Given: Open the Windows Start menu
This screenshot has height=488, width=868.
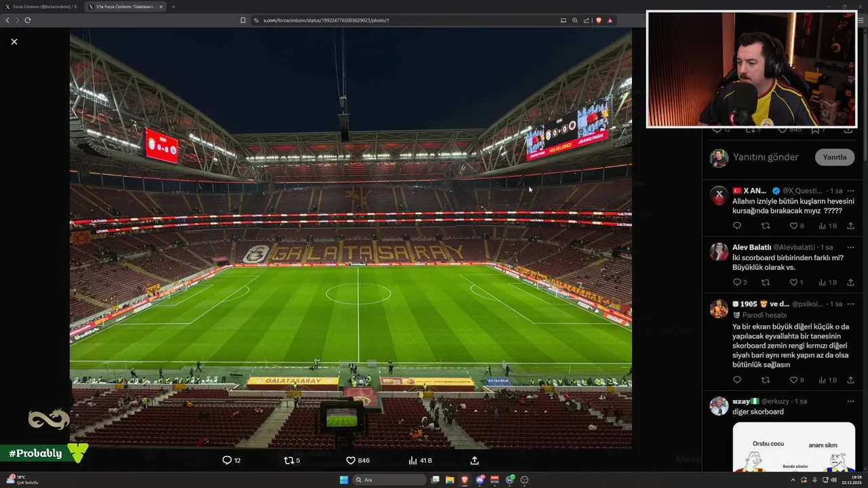Looking at the screenshot, I should [344, 480].
